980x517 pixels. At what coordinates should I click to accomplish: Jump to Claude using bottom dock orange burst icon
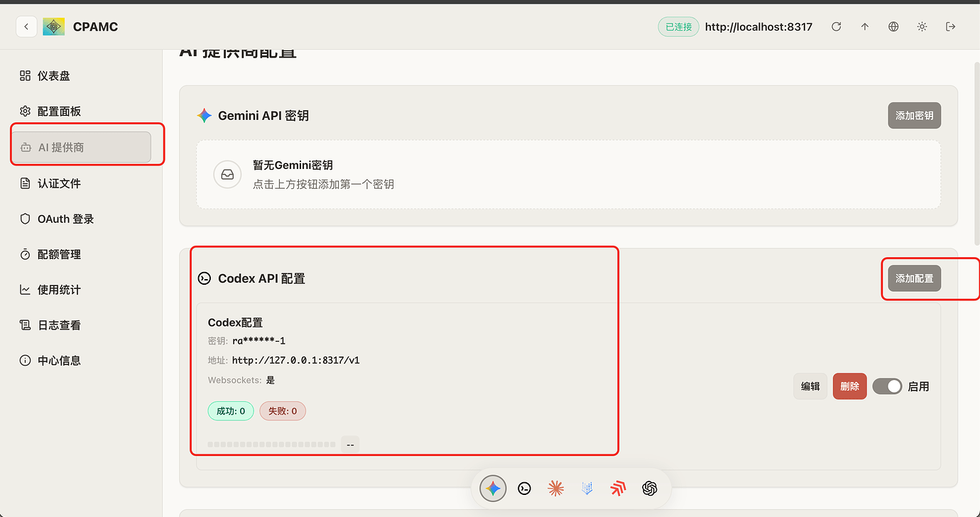point(555,489)
